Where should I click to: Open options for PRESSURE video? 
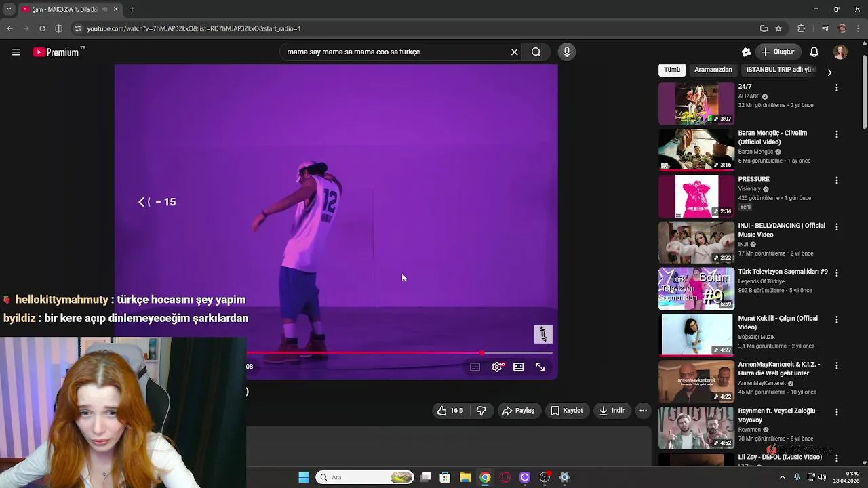[836, 180]
